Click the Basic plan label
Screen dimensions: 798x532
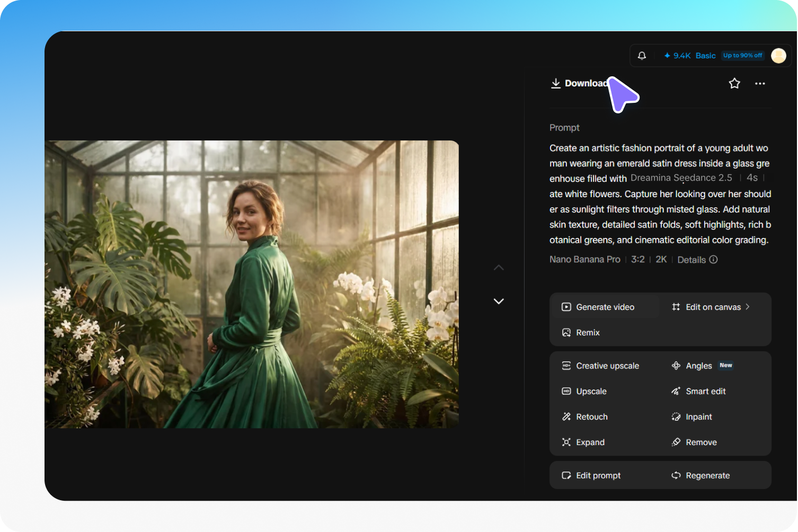tap(705, 56)
